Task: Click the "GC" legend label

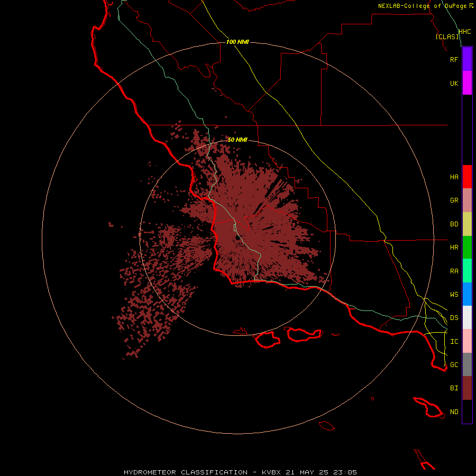Action: tap(454, 365)
